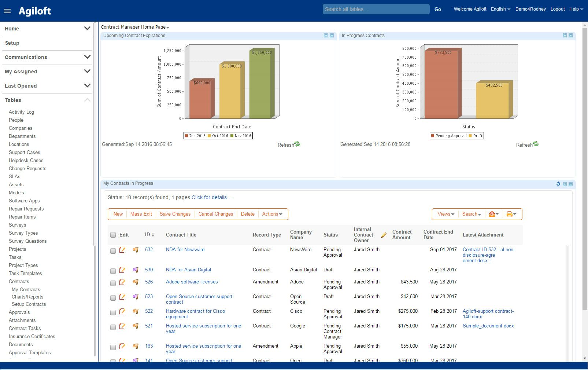Check the select-all checkbox in the table header

(113, 235)
